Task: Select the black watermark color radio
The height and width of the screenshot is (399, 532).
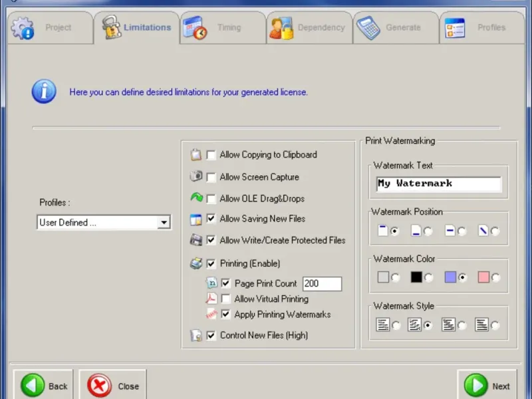Action: [x=428, y=278]
